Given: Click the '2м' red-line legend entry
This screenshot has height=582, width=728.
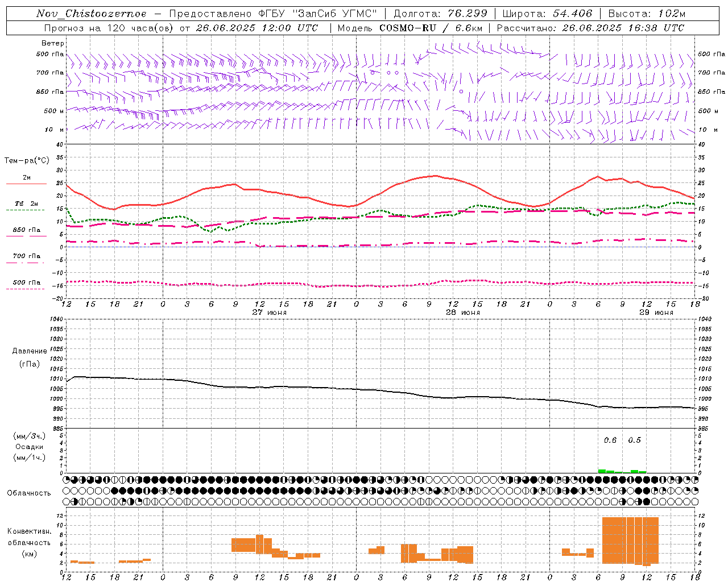Looking at the screenshot, I should (x=27, y=178).
